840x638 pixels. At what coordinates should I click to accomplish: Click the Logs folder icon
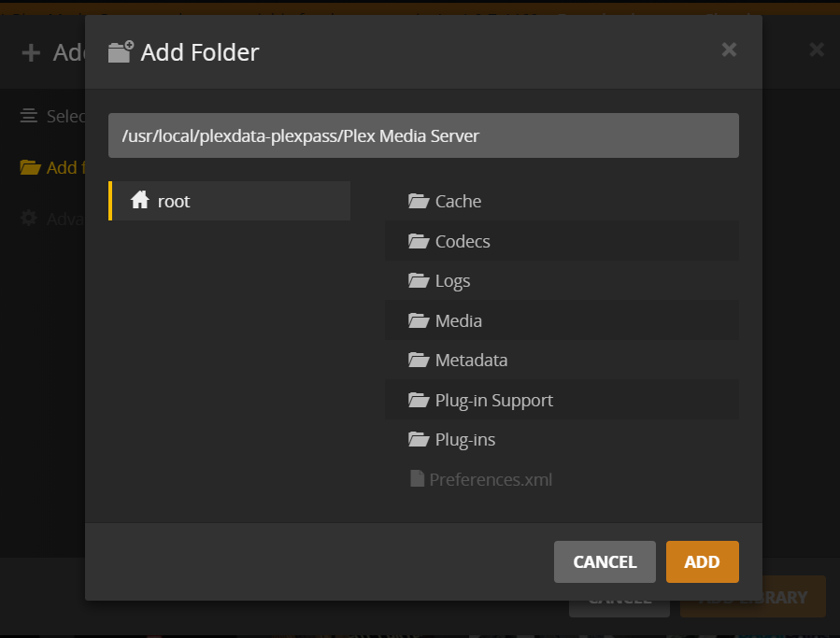[418, 280]
